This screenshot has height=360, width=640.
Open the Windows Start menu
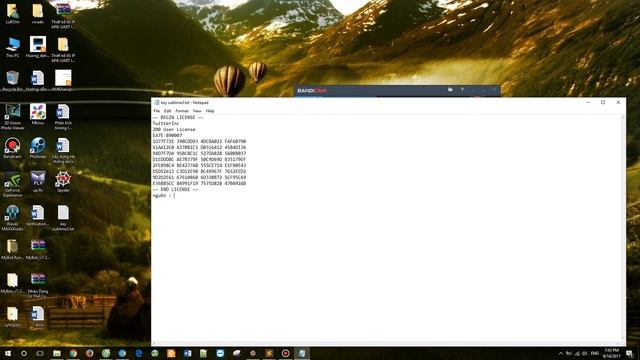pyautogui.click(x=8, y=353)
